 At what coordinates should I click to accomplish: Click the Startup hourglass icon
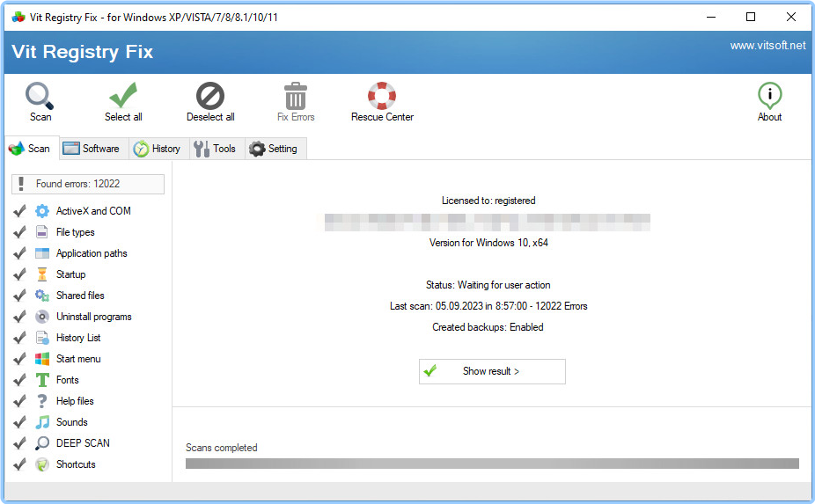coord(42,274)
